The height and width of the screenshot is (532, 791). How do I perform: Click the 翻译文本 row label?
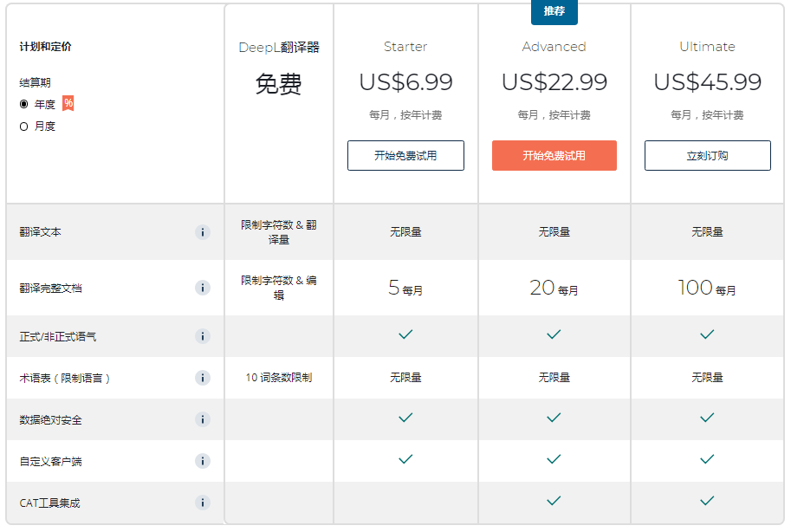(41, 232)
